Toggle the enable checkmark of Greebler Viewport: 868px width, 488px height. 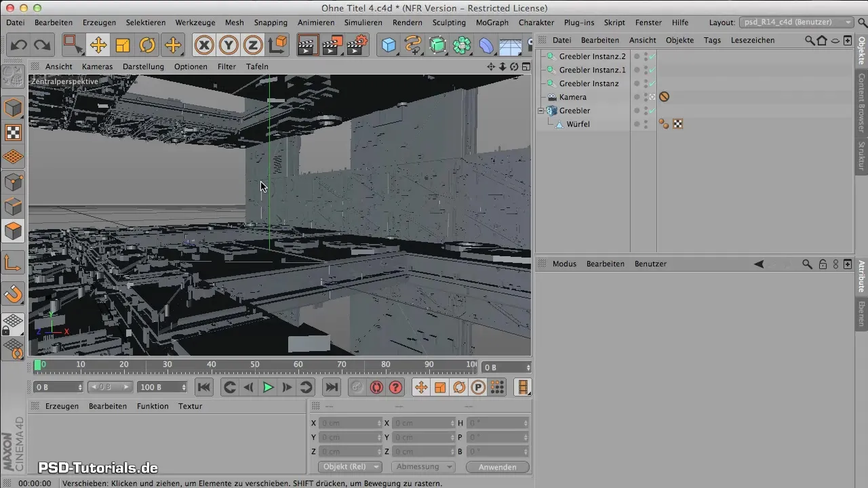coord(652,110)
